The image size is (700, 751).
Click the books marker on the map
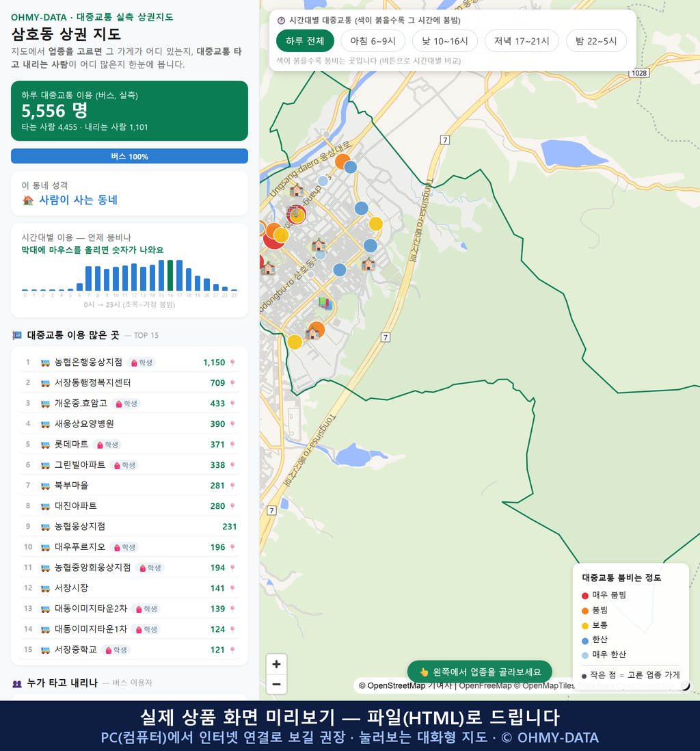pyautogui.click(x=325, y=303)
